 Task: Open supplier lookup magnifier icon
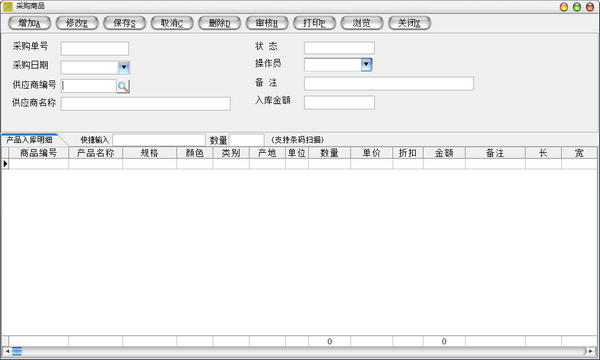tap(123, 86)
